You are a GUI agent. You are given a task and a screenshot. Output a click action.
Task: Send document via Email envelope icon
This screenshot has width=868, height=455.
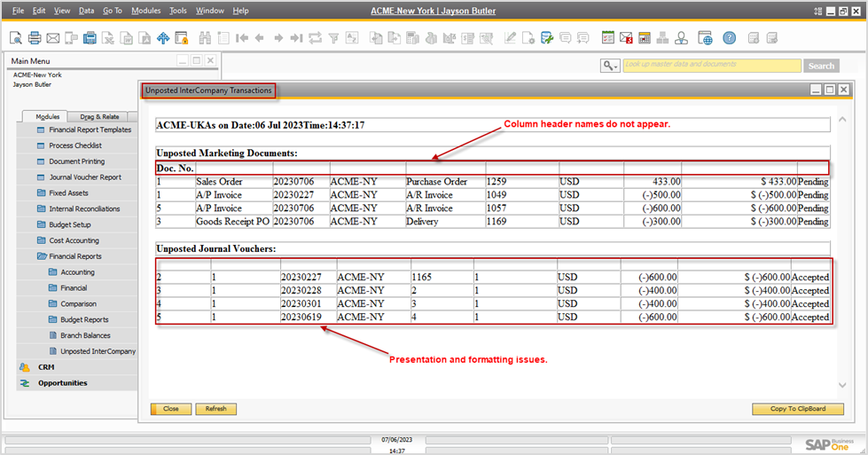pos(53,38)
